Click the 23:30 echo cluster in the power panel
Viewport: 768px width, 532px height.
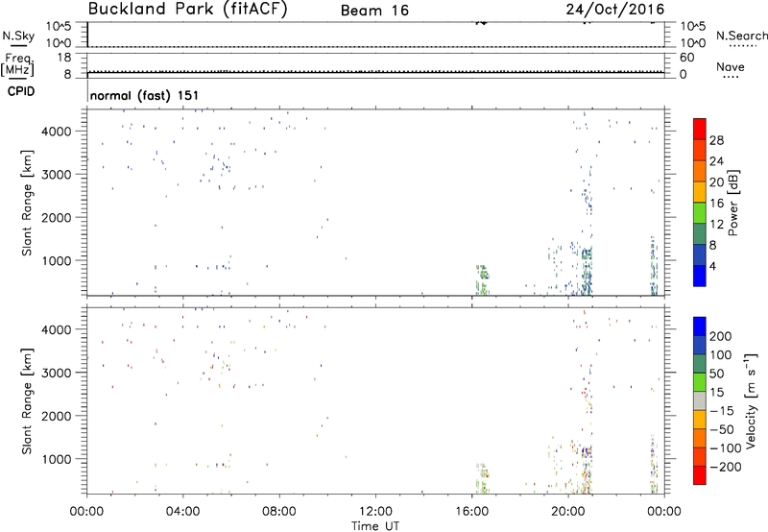click(x=654, y=265)
